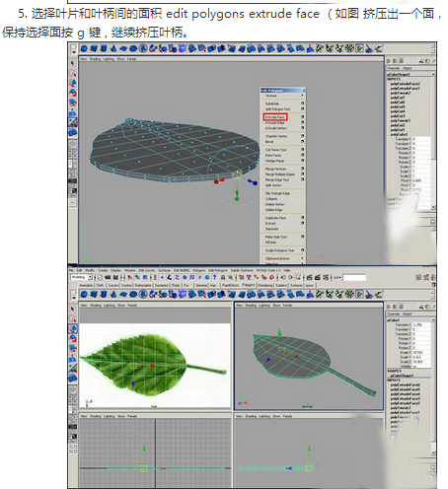Click polygon cone icon in lower shelf
The height and width of the screenshot is (489, 448).
[113, 295]
